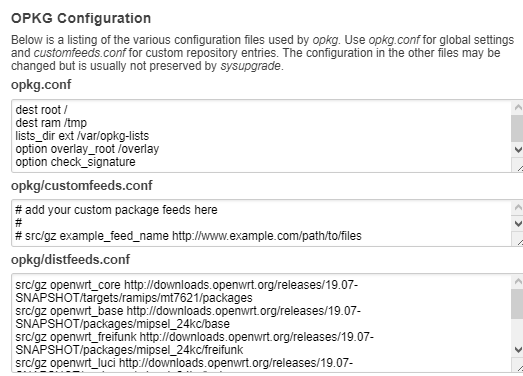
Task: Click the down arrow on customfeeds.conf scrollbar
Action: (x=517, y=223)
